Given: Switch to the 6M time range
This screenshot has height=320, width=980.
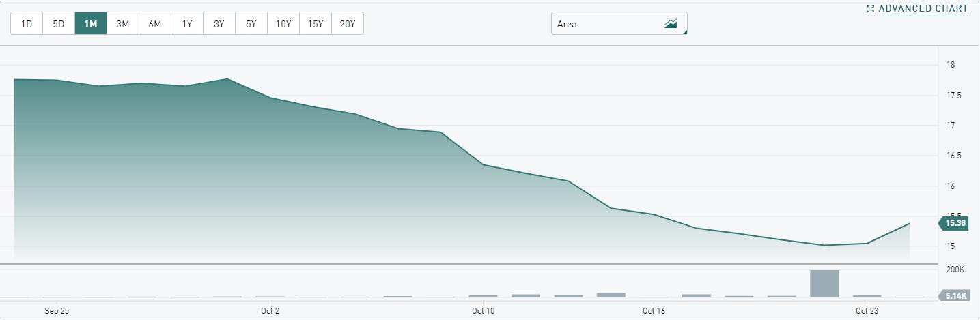Looking at the screenshot, I should coord(155,24).
